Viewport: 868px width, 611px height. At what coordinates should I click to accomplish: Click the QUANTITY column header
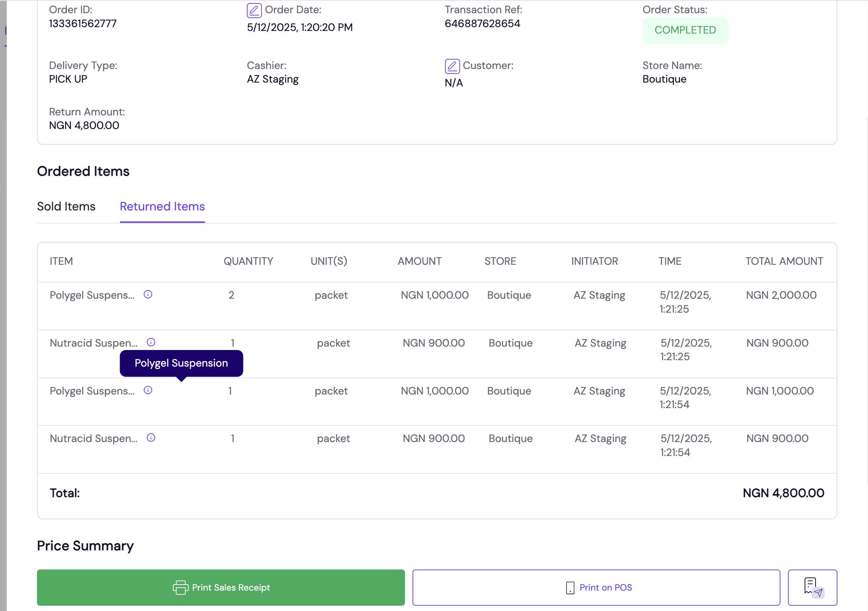click(248, 261)
